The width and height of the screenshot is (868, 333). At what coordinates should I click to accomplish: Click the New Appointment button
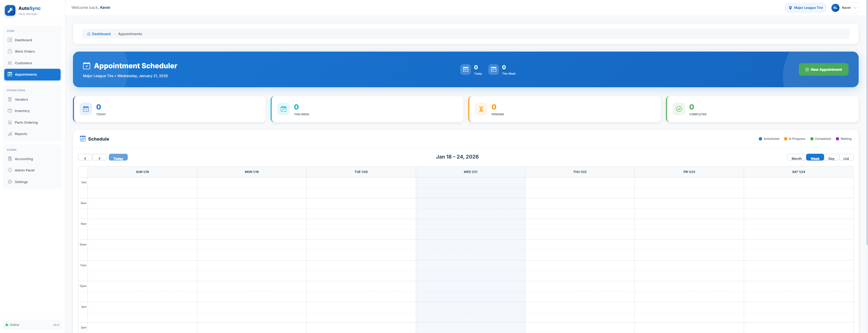pos(823,70)
